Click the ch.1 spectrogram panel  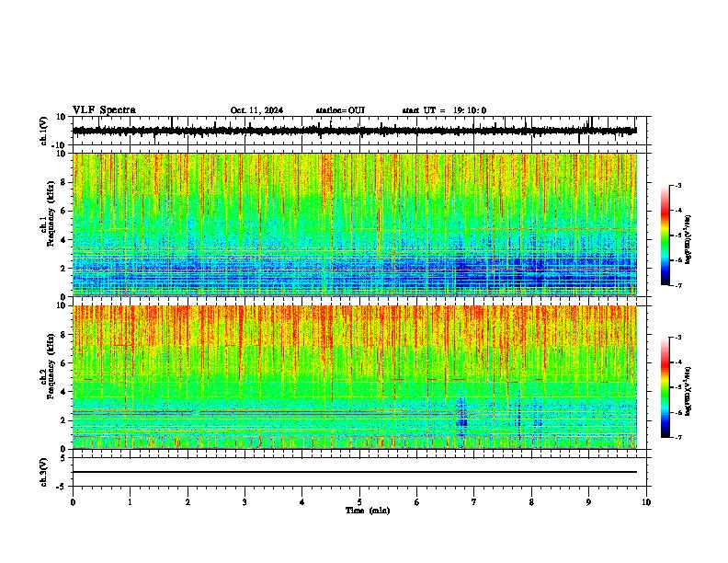coord(355,224)
